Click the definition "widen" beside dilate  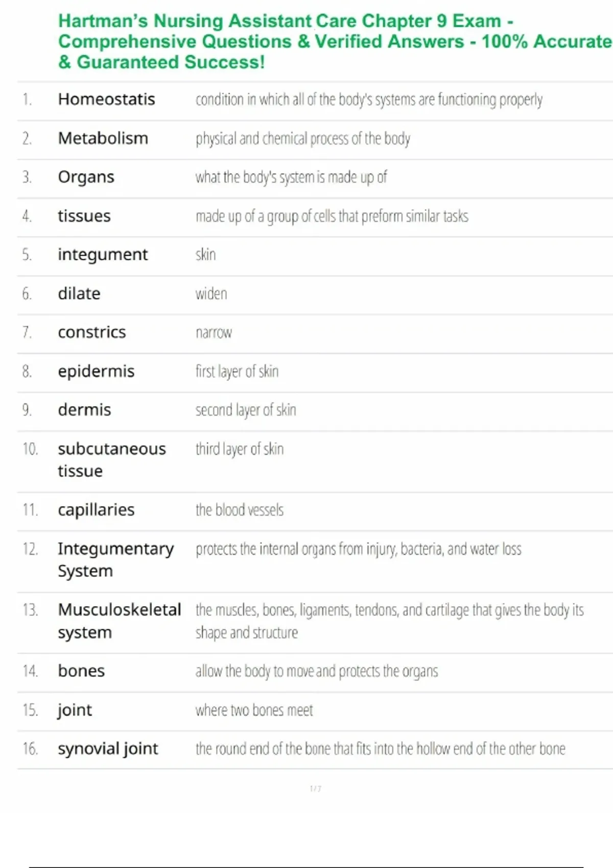tap(211, 294)
